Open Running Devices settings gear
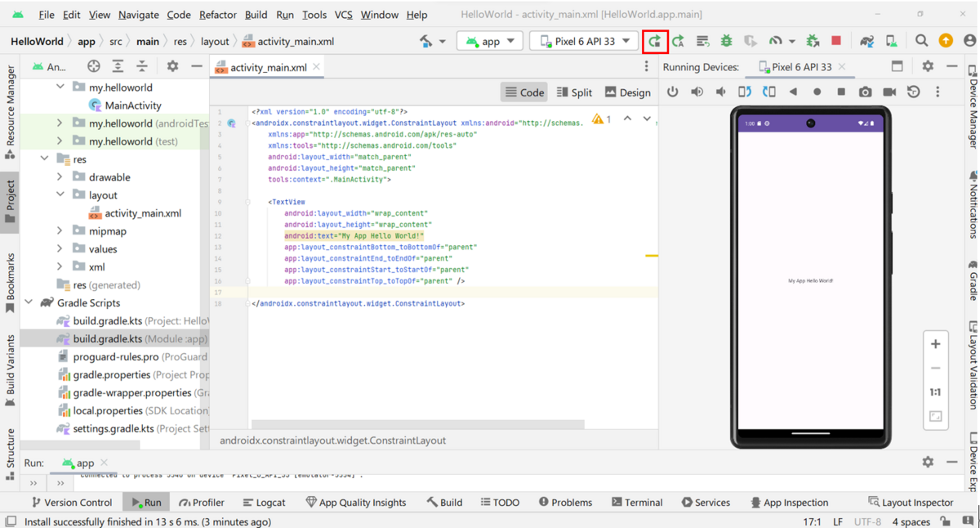Screen dimensions: 980x528 (x=928, y=66)
